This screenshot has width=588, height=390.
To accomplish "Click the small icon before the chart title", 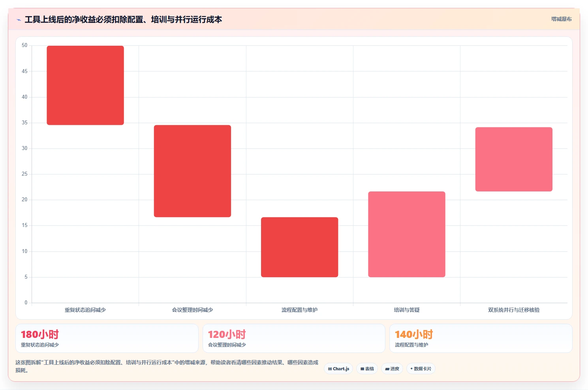I will pos(19,20).
